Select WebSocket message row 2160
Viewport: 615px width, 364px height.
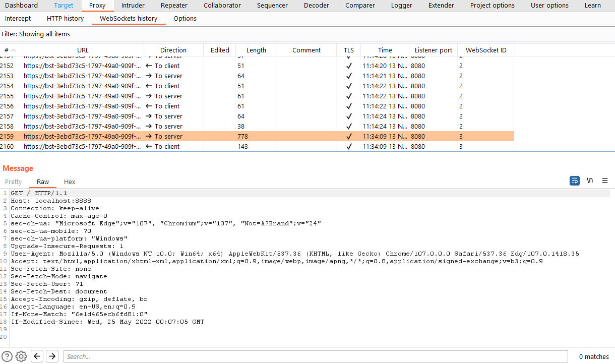point(257,146)
